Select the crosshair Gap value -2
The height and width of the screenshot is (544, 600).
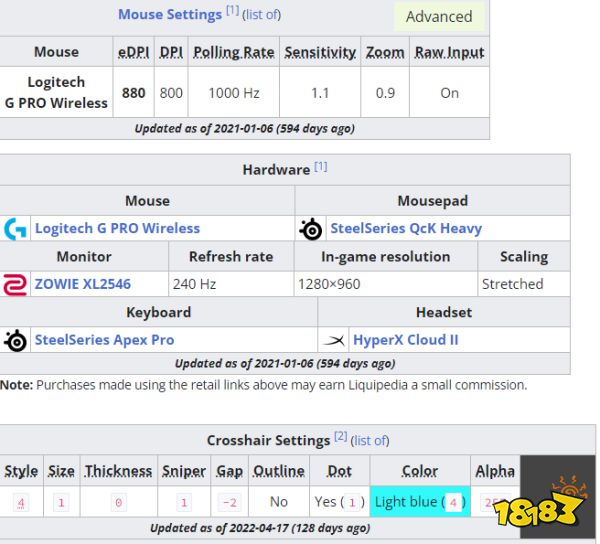pos(230,502)
